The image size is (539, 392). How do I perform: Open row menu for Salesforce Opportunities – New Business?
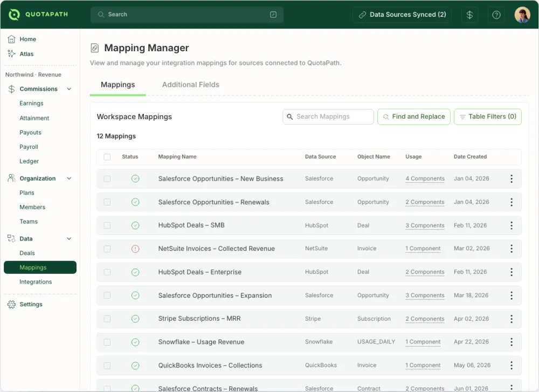click(x=512, y=178)
